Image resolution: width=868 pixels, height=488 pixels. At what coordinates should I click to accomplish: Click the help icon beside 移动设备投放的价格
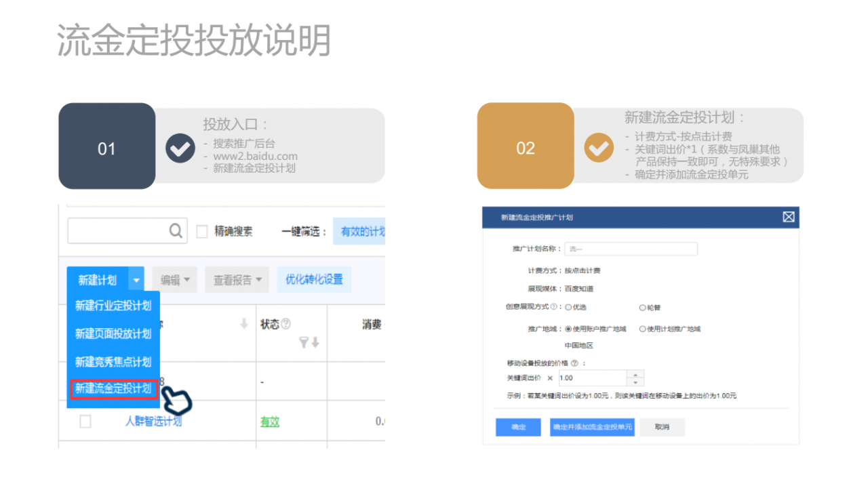pos(574,363)
